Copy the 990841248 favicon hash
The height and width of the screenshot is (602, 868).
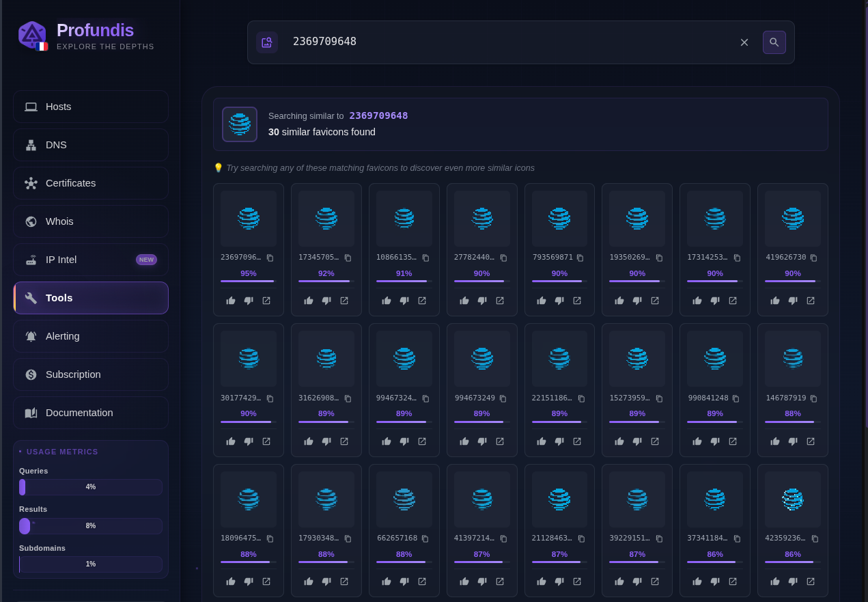pyautogui.click(x=736, y=398)
